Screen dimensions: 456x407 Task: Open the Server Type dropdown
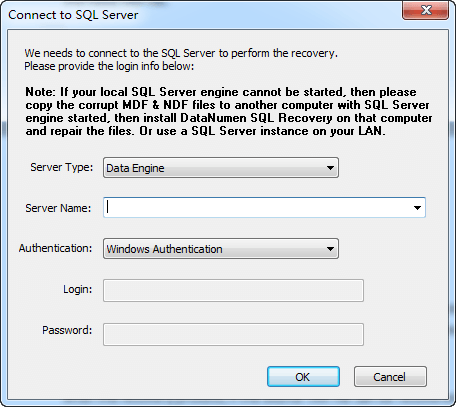click(221, 168)
